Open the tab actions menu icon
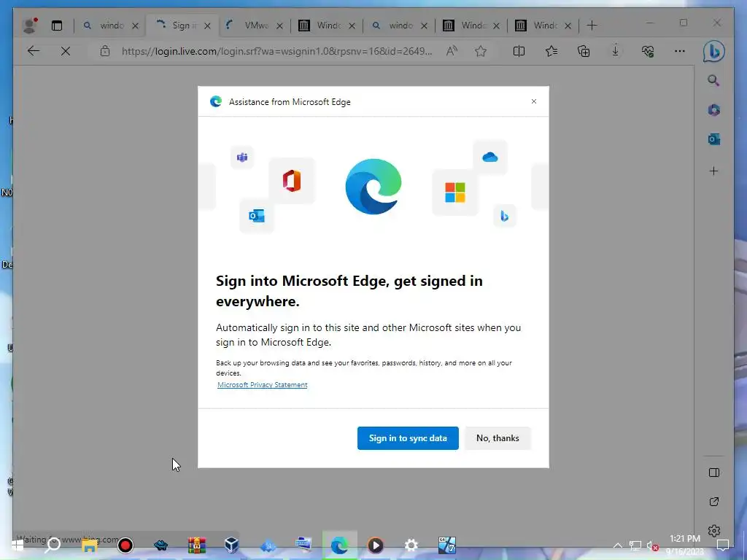The image size is (747, 560). [57, 26]
